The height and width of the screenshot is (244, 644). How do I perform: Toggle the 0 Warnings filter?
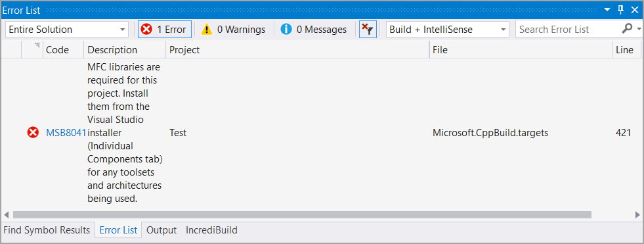tap(233, 29)
